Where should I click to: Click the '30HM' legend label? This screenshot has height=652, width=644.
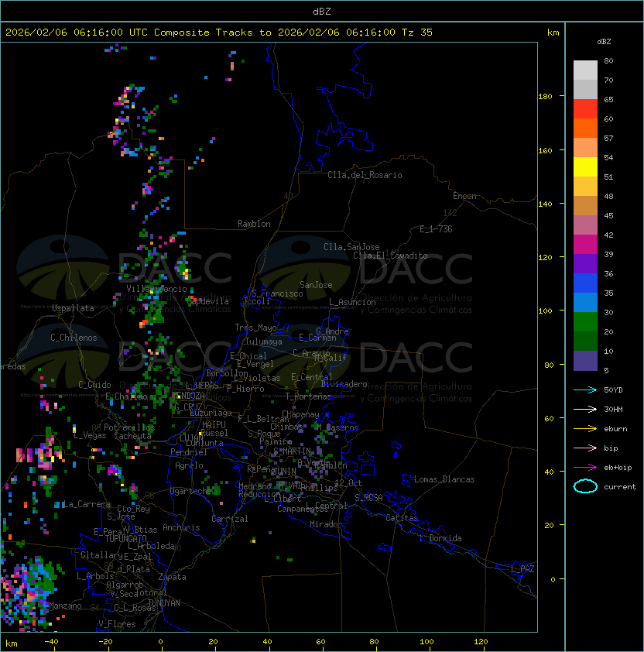[613, 409]
